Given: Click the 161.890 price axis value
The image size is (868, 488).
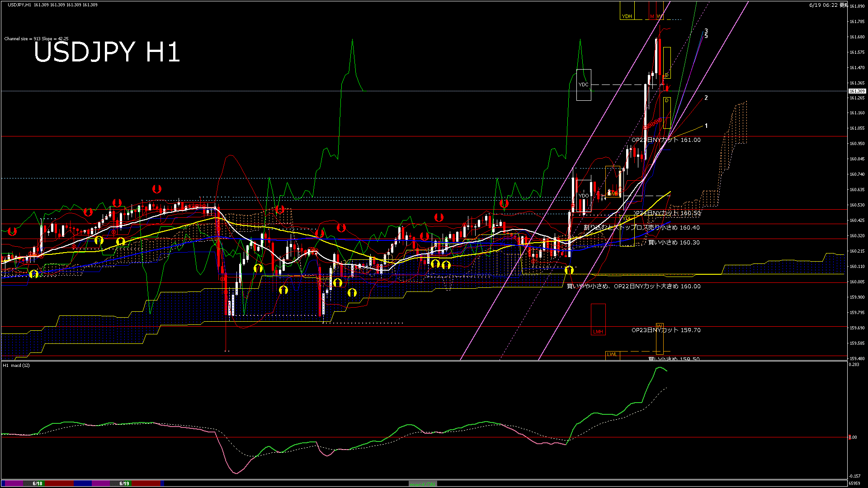Looking at the screenshot, I should pyautogui.click(x=857, y=6).
